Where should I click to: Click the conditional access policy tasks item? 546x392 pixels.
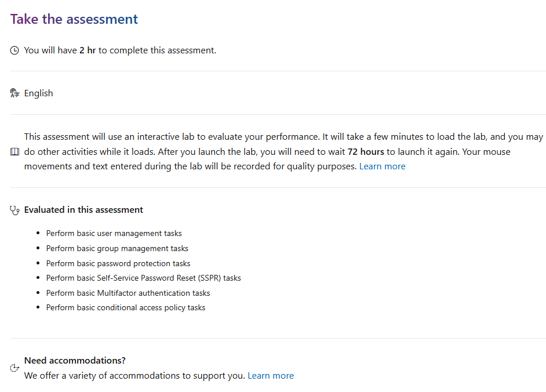tap(125, 308)
